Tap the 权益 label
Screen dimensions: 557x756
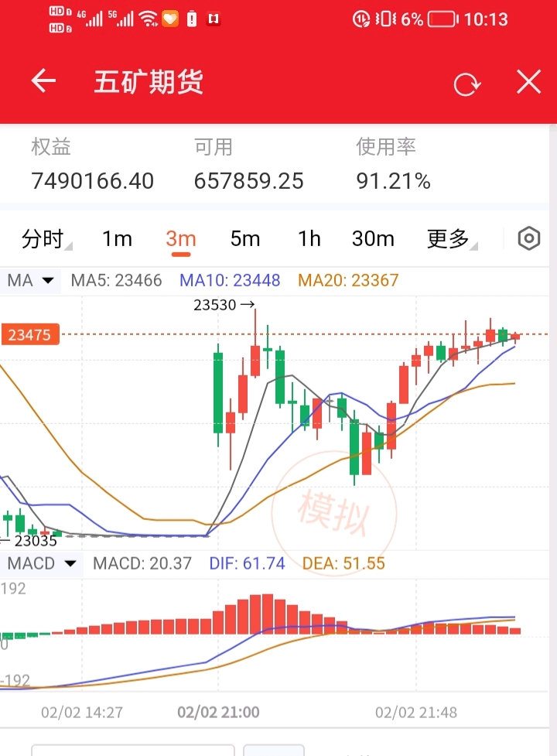(x=51, y=146)
